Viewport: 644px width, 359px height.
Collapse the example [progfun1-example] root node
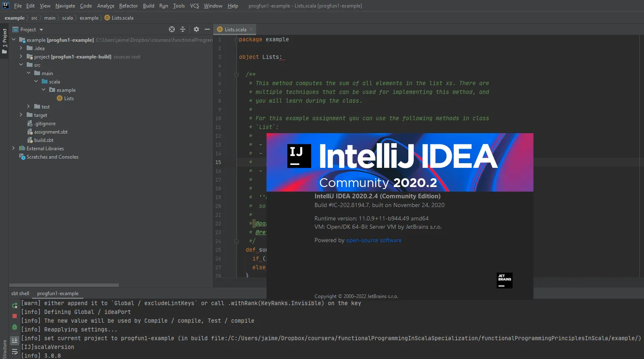click(x=14, y=40)
